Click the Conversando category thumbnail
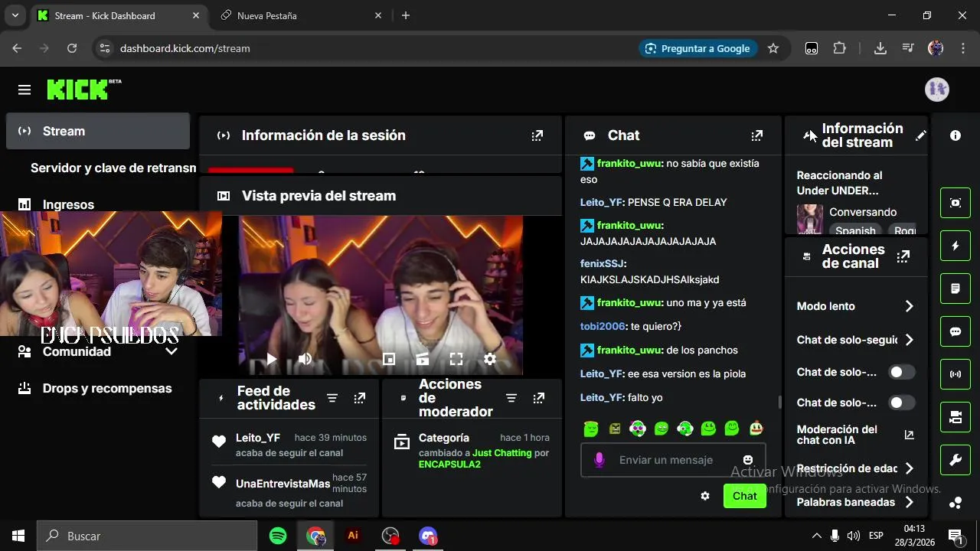The width and height of the screenshot is (980, 551). 810,219
